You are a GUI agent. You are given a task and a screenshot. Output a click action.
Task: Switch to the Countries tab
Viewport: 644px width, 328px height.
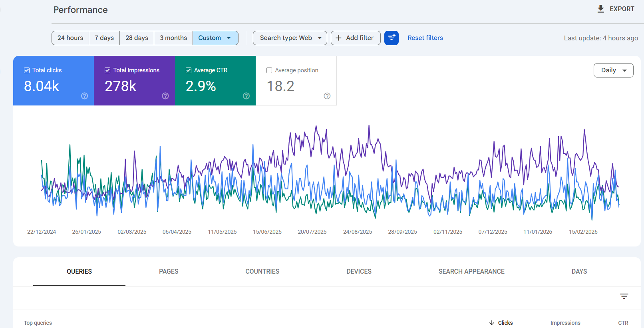pyautogui.click(x=262, y=271)
